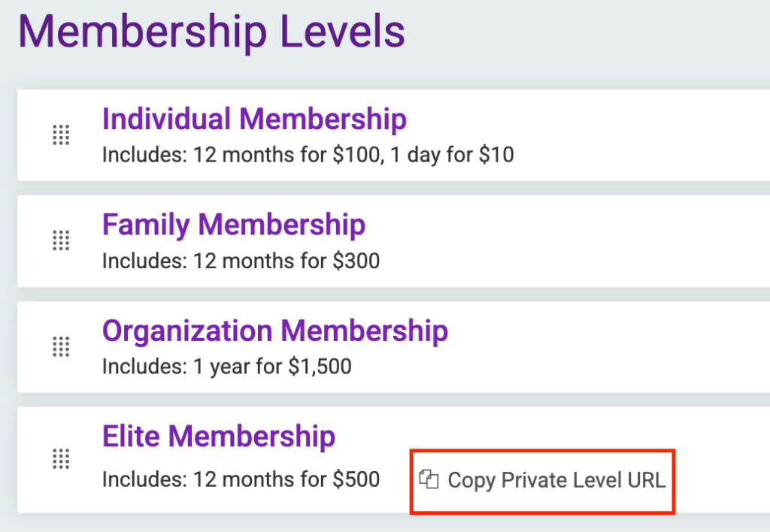Grab the Individual Membership drag handle
This screenshot has height=532, width=770.
tap(61, 135)
